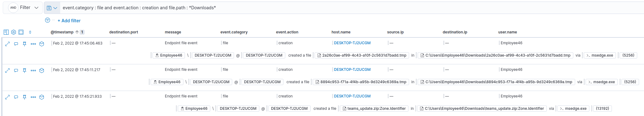Screen dimensions: 644x116
Task: Click msedge.exe badge next to (13192)
Action: (573, 109)
